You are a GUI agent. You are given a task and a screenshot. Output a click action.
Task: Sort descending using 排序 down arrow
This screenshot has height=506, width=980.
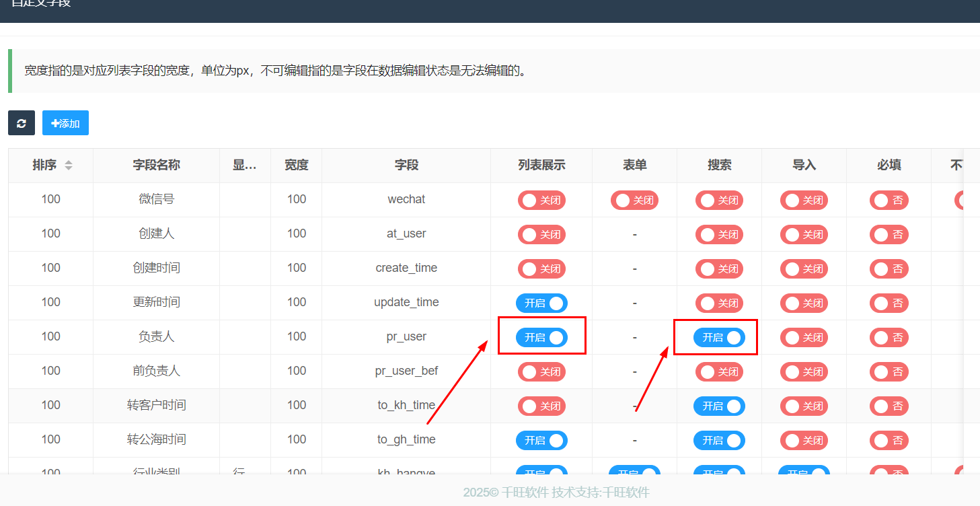point(68,168)
